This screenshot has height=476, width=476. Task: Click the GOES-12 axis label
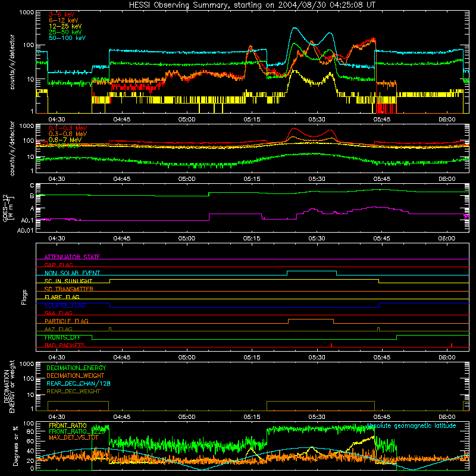pyautogui.click(x=8, y=208)
